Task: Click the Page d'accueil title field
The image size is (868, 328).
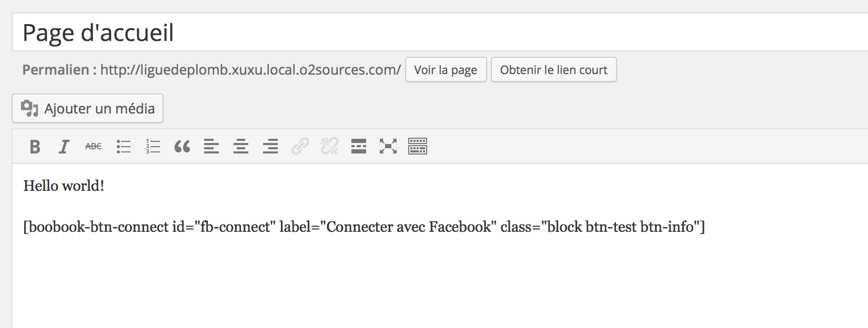Action: (x=440, y=33)
